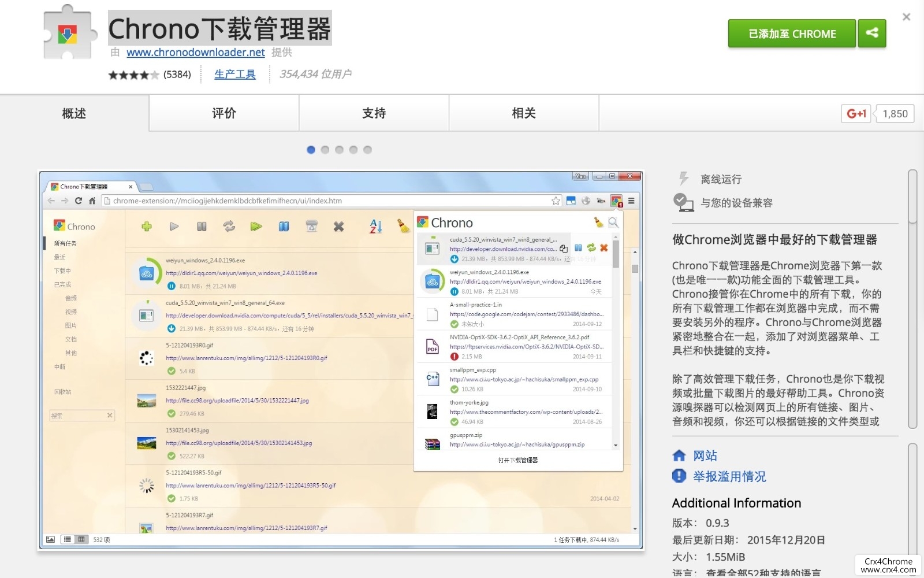
Task: Click the refresh arrows icon in Chrono toolbar
Action: tap(229, 227)
